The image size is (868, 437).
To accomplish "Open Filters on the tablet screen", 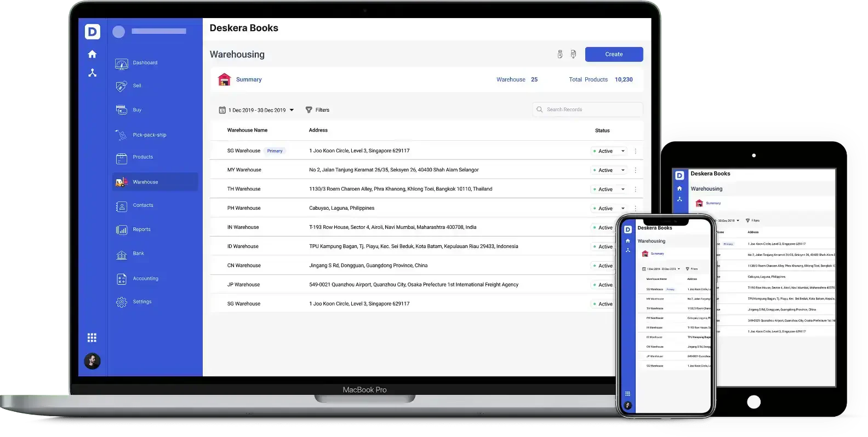I will (x=752, y=221).
